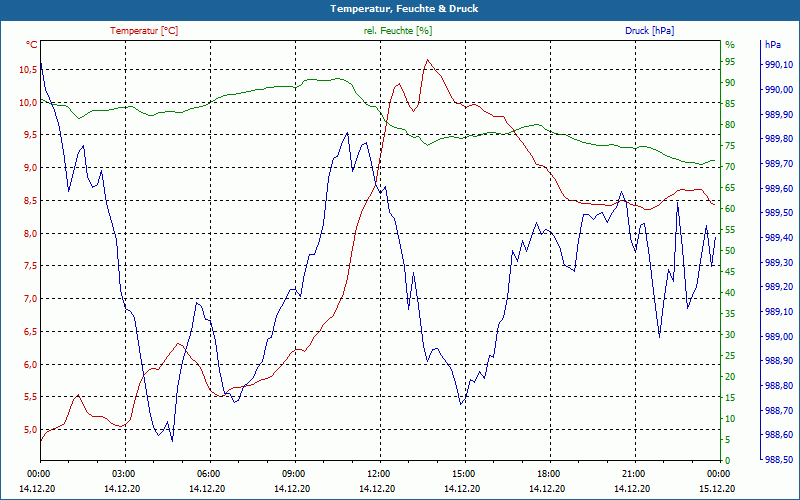Click the 989,70 pressure axis value

(x=779, y=164)
